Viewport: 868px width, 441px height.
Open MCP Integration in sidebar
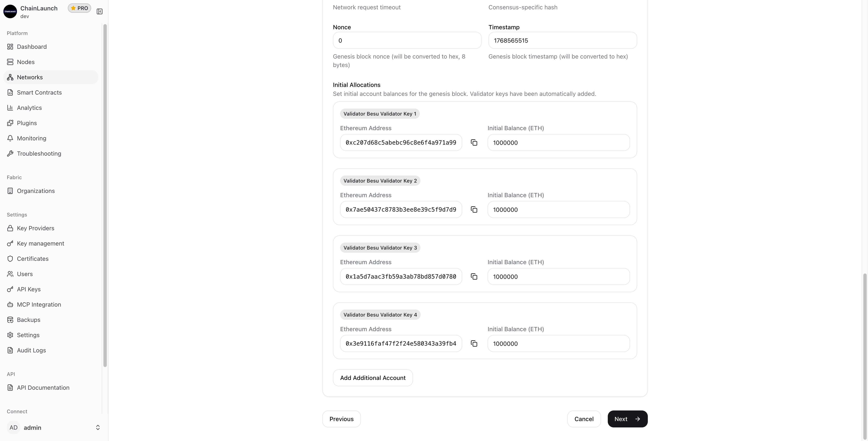39,304
